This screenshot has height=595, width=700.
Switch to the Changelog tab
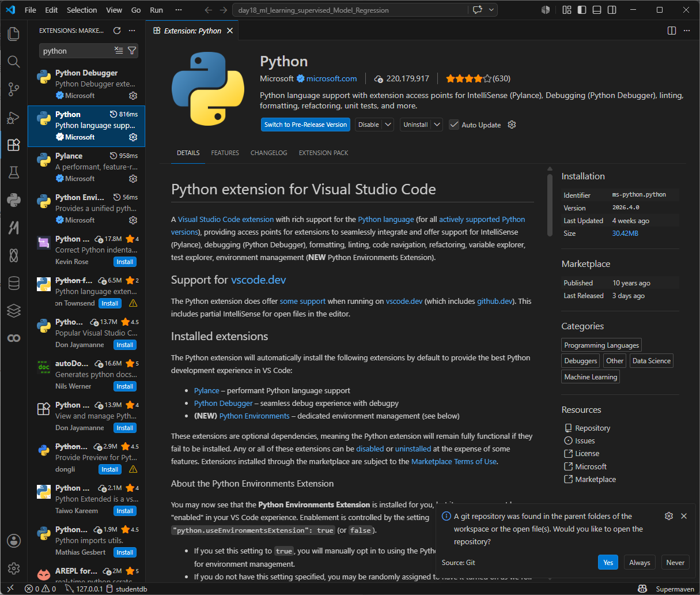tap(268, 153)
